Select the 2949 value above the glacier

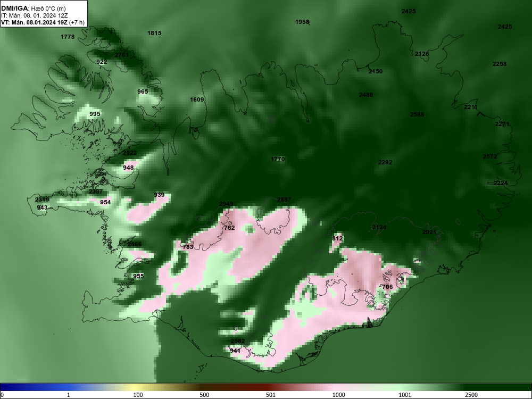(x=226, y=204)
